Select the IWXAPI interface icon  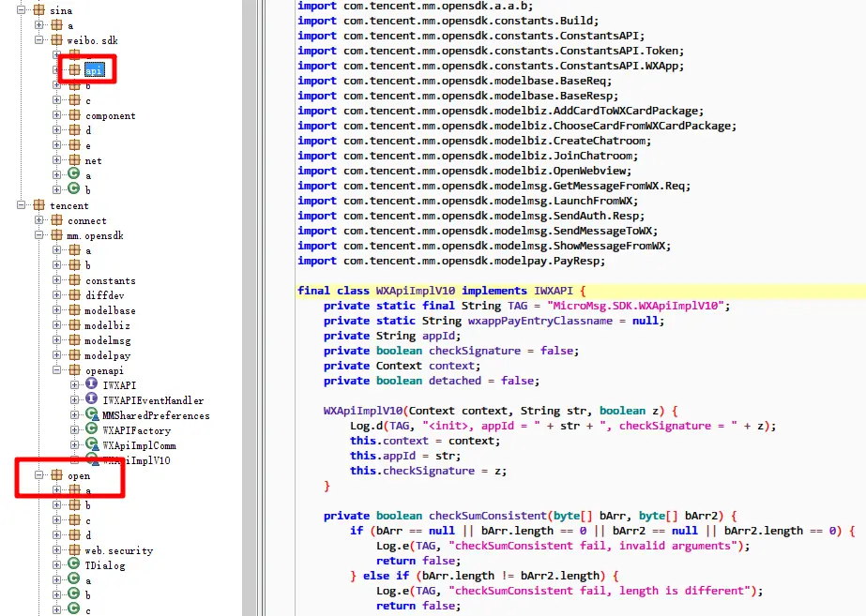[92, 384]
